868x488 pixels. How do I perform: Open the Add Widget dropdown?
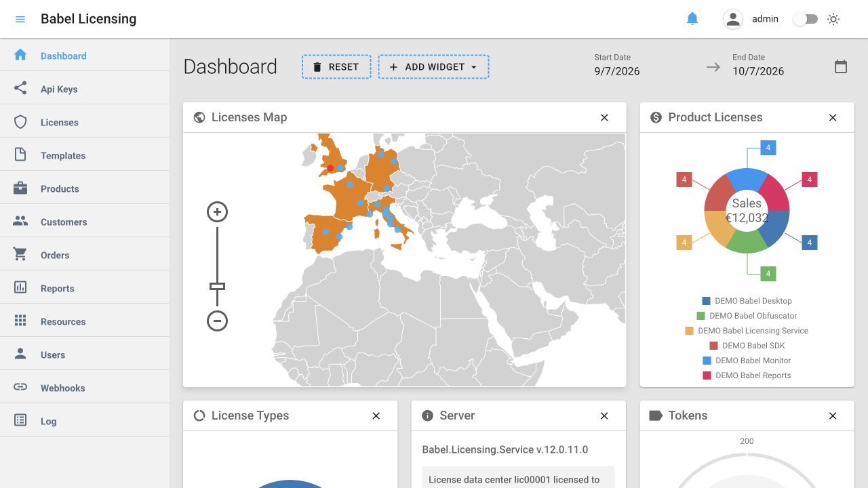(433, 67)
